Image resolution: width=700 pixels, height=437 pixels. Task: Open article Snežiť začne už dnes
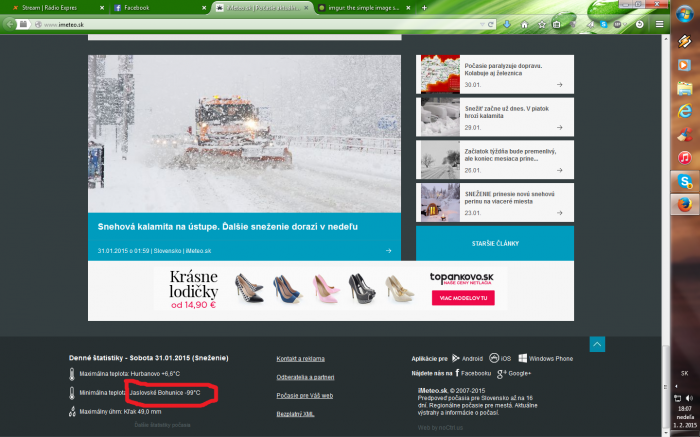point(507,112)
